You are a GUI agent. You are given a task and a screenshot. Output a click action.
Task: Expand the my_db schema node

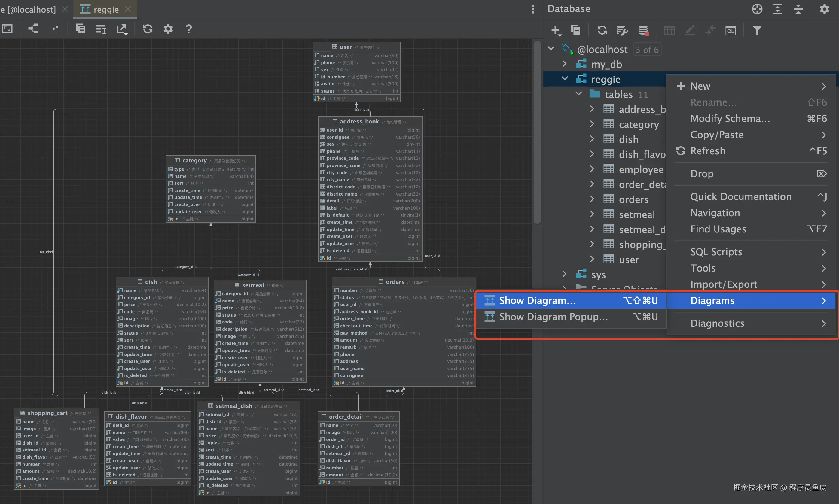[x=564, y=64]
